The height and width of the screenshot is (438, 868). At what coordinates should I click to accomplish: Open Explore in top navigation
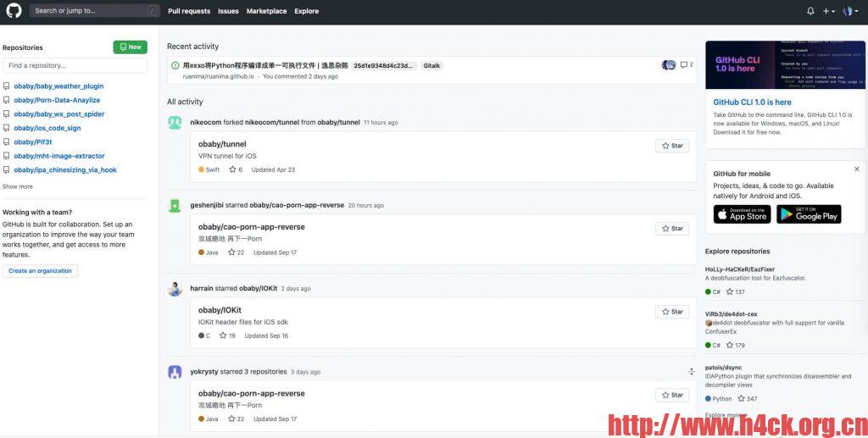point(306,11)
